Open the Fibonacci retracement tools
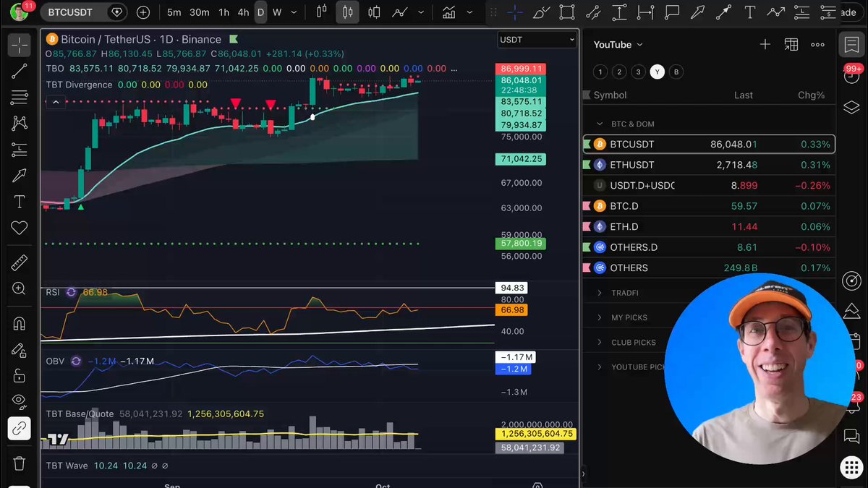 [20, 97]
